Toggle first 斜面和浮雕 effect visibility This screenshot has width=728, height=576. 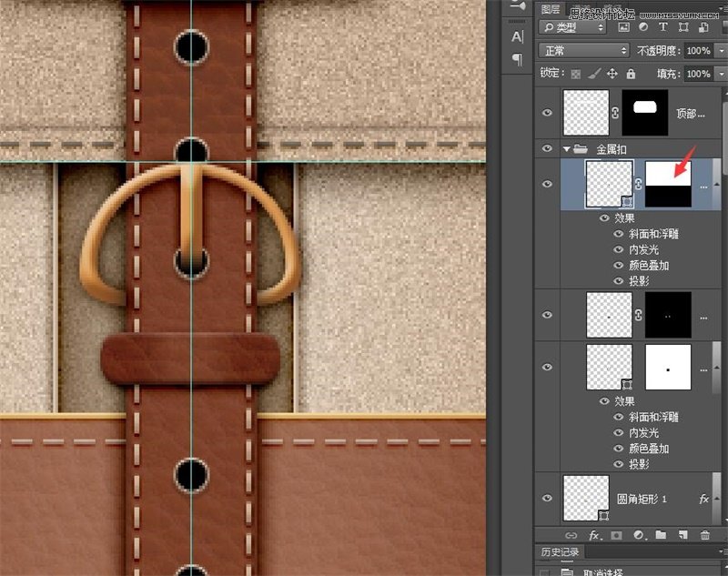618,234
